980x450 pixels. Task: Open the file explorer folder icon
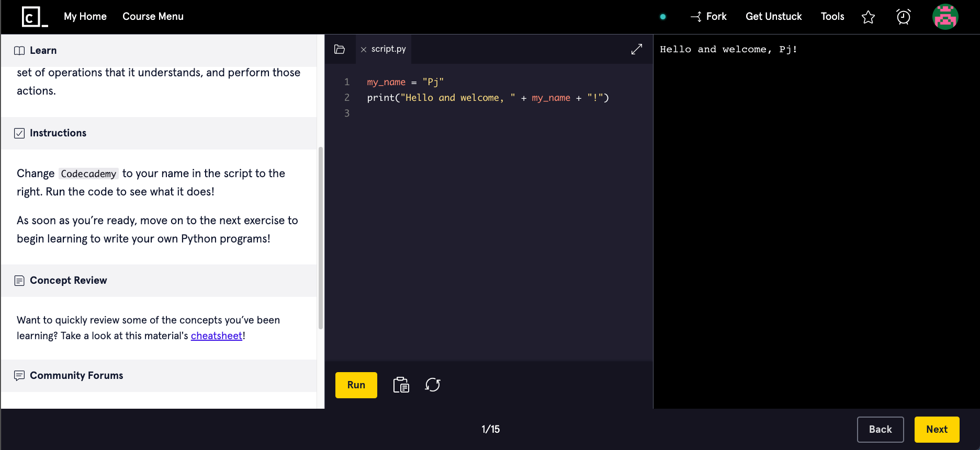340,49
